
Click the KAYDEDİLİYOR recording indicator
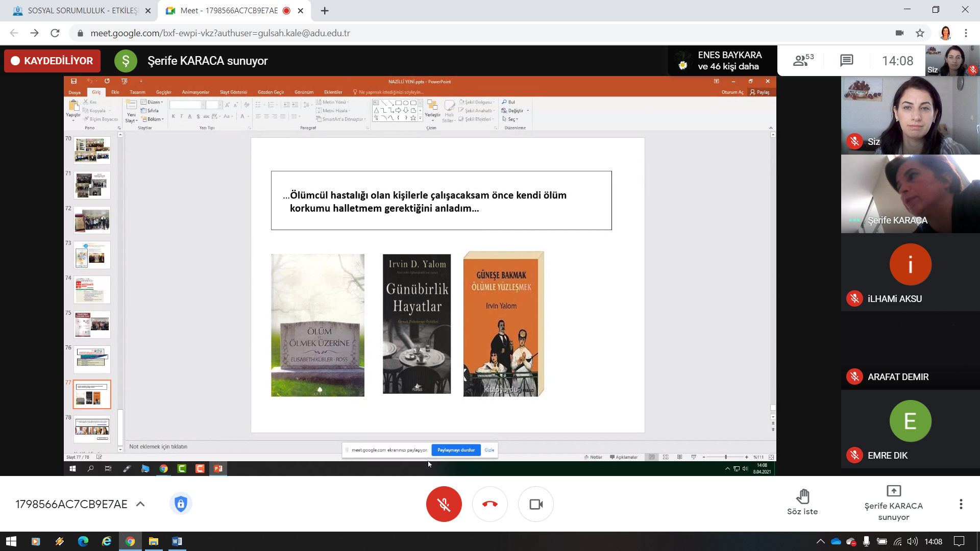52,61
